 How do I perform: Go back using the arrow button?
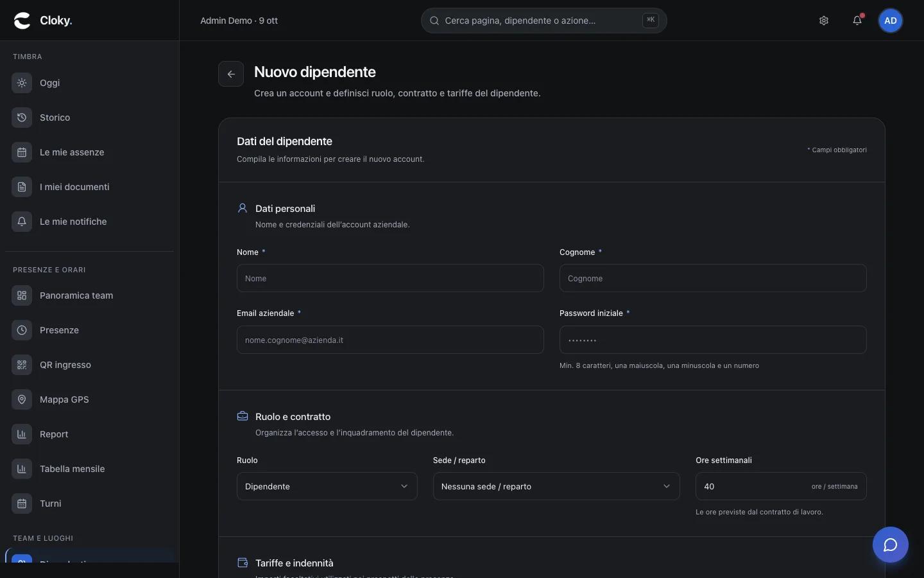coord(231,74)
